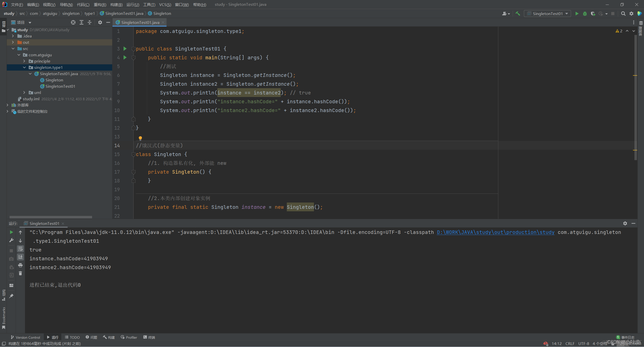Open Search Everywhere magnifier icon
This screenshot has height=347, width=644.
(x=623, y=14)
